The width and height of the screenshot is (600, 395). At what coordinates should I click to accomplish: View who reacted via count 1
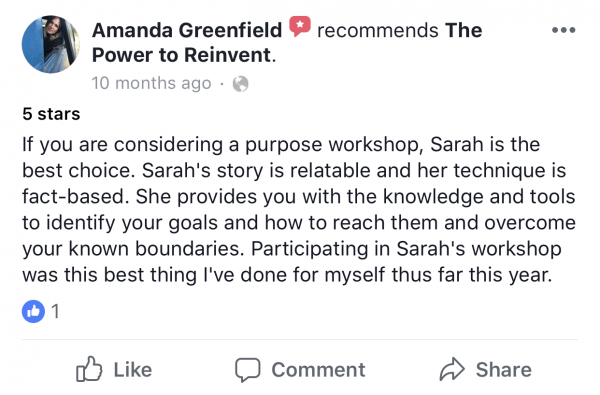[55, 311]
